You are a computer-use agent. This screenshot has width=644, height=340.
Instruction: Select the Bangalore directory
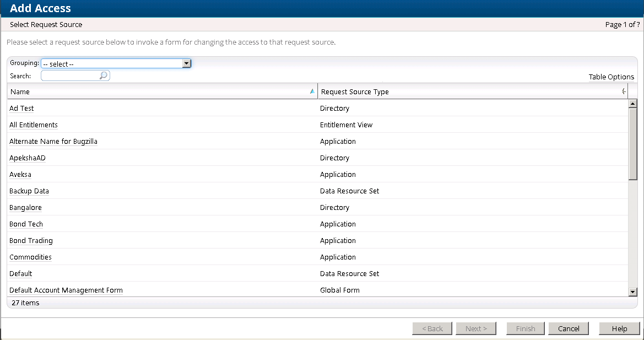click(x=25, y=208)
